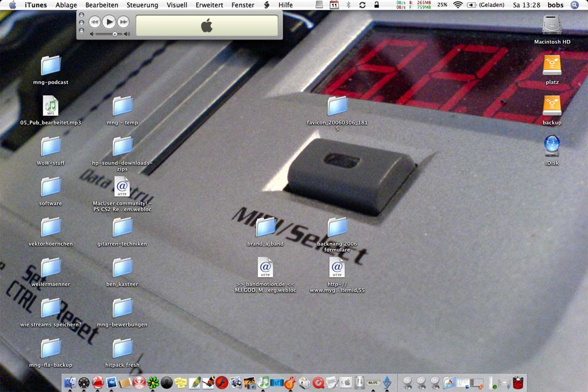Image resolution: width=588 pixels, height=392 pixels.
Task: Open GarageBand guitar icon in Dock
Action: tap(290, 382)
